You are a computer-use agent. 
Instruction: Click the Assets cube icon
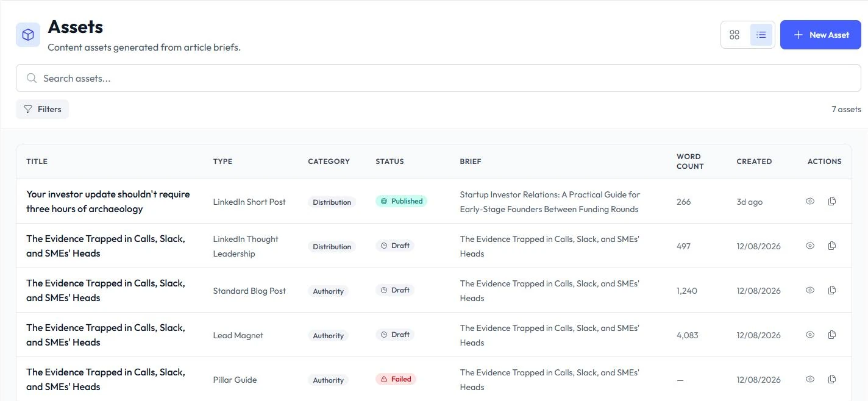pyautogui.click(x=28, y=35)
